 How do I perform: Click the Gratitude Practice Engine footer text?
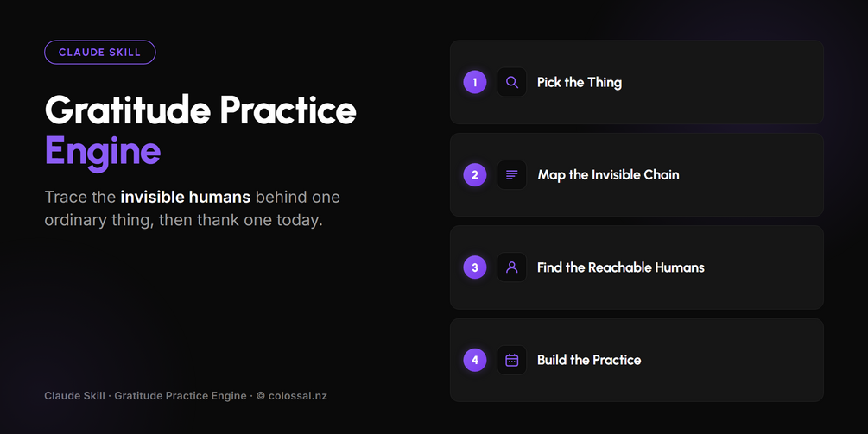tap(181, 396)
